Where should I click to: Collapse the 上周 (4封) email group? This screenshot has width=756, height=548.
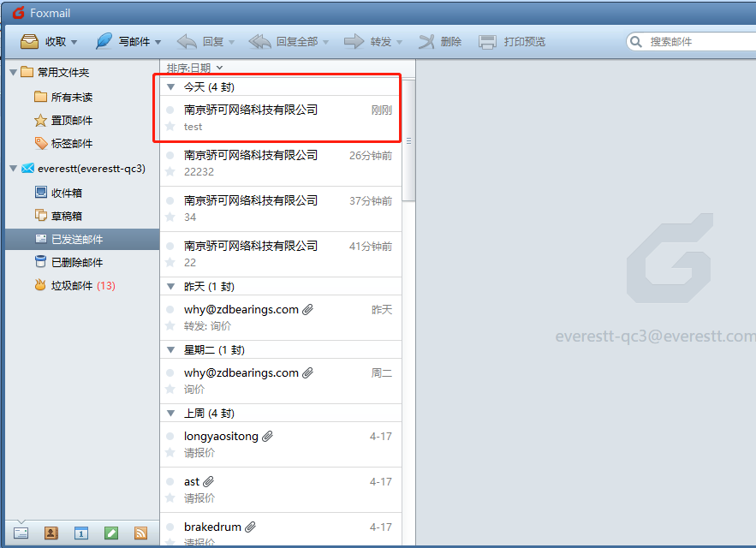point(170,412)
